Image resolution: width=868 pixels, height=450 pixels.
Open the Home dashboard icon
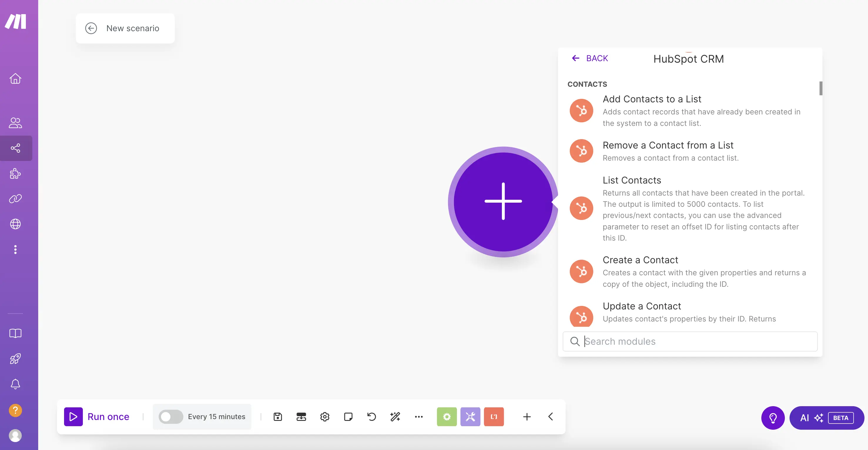coord(16,79)
